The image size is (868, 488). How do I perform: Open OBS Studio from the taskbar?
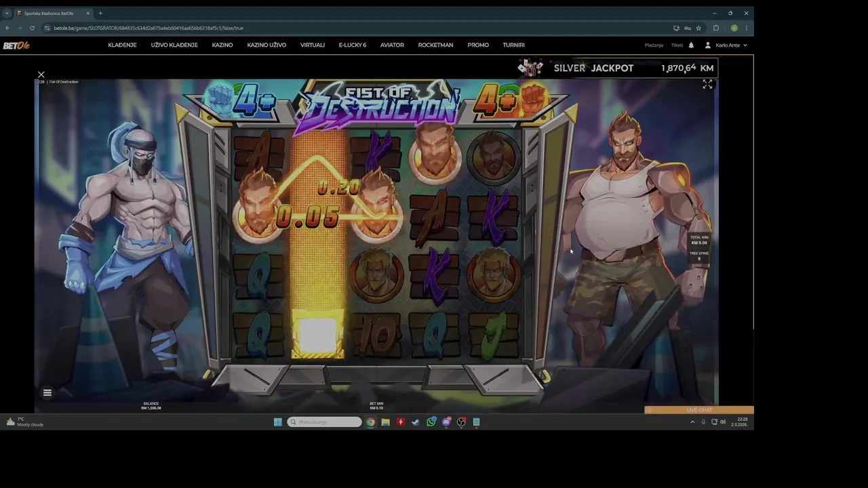461,422
